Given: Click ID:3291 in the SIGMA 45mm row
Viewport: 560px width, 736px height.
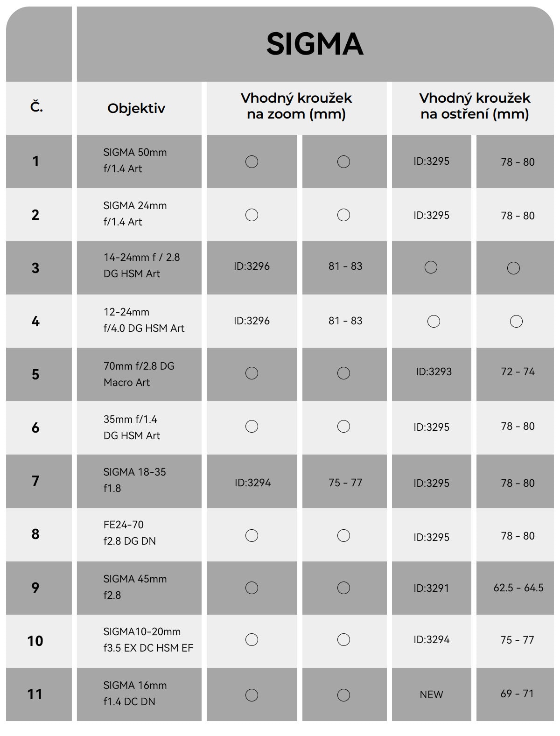Looking at the screenshot, I should (431, 588).
